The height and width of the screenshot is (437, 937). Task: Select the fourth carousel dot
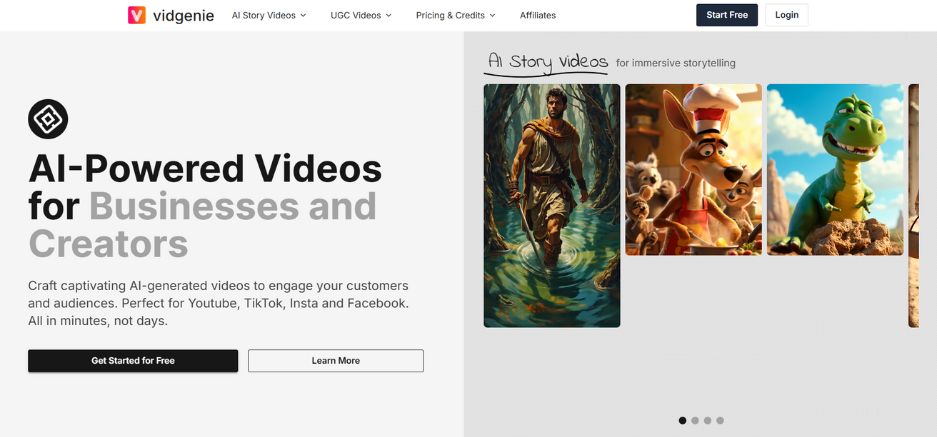(x=720, y=420)
